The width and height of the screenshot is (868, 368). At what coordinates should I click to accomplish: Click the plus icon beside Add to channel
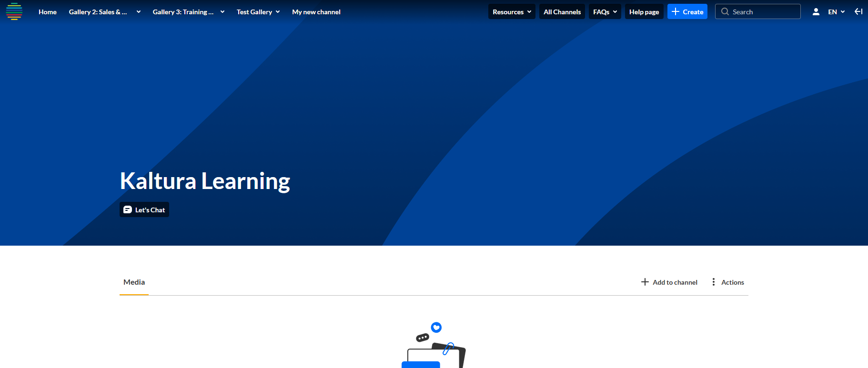pyautogui.click(x=645, y=282)
